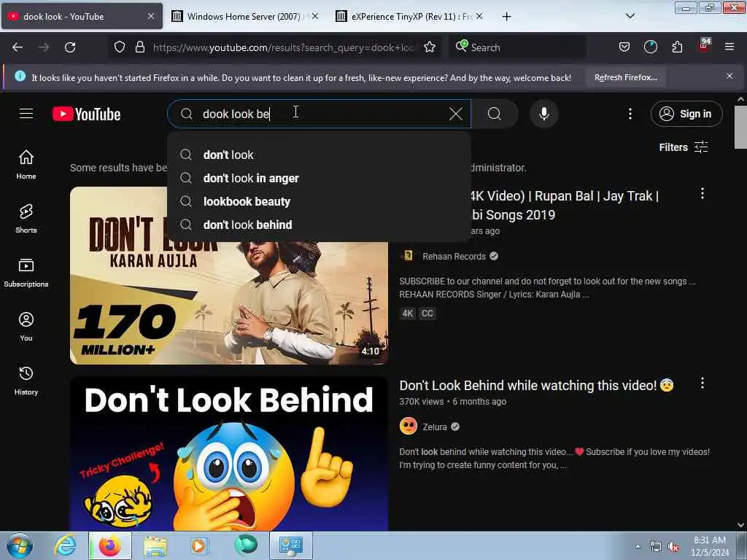Click "370K views" text
Image resolution: width=747 pixels, height=560 pixels.
421,402
